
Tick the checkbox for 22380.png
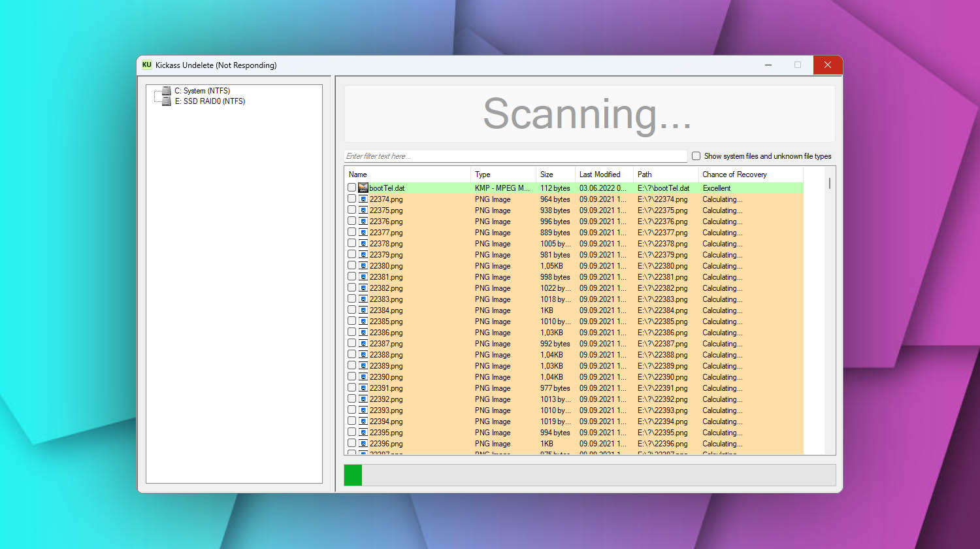click(x=351, y=265)
